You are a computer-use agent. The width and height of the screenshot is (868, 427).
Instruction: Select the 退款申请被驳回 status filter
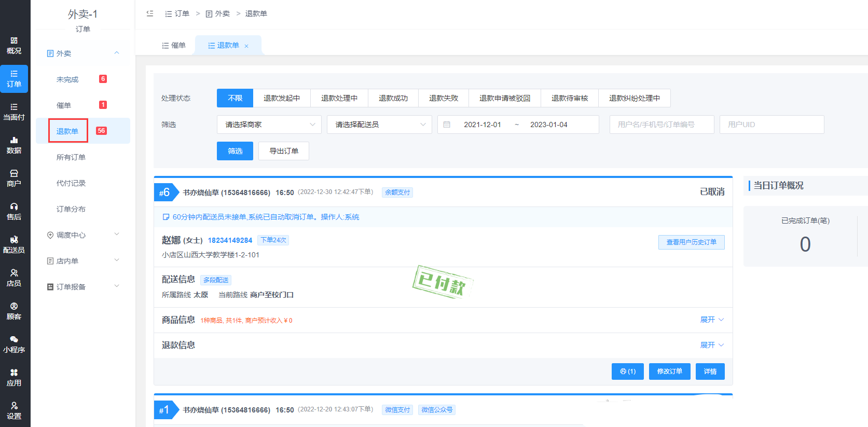tap(505, 98)
